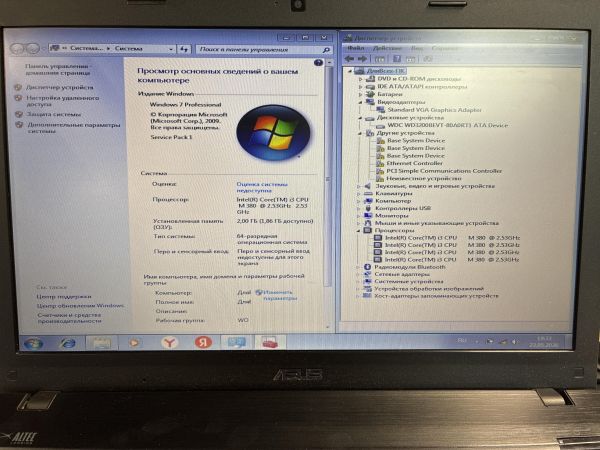Click the Изменить параметры link
The height and width of the screenshot is (450, 600).
pyautogui.click(x=280, y=295)
